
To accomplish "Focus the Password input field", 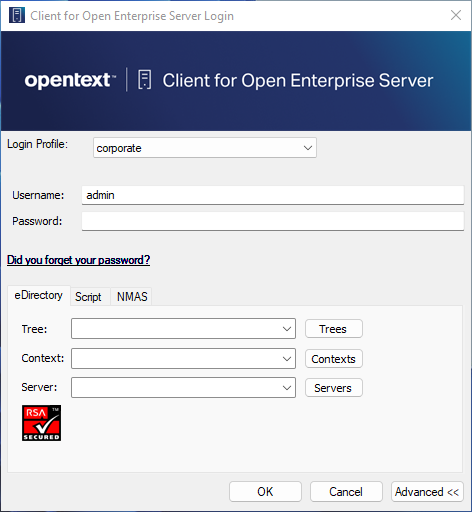I will (x=273, y=221).
